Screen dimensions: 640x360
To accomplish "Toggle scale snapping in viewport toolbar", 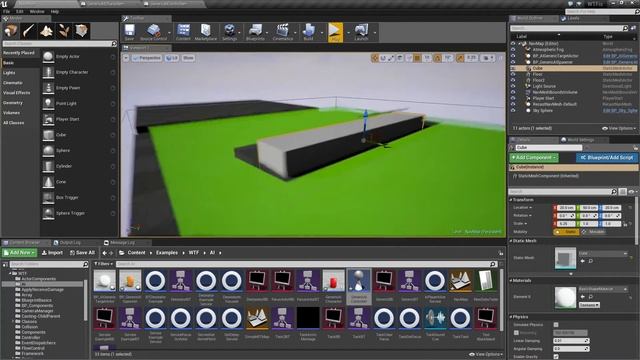I will (460, 58).
